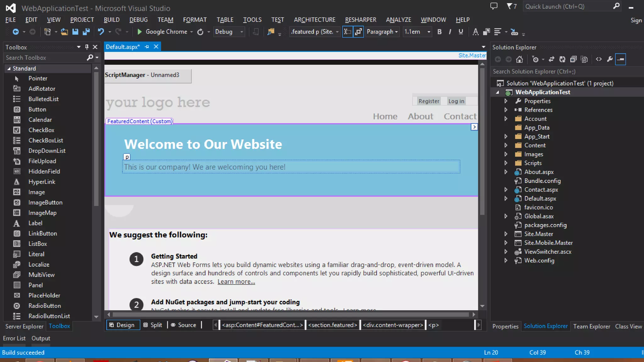Viewport: 644px width, 362px height.
Task: Click the Register link in designer
Action: [x=429, y=101]
